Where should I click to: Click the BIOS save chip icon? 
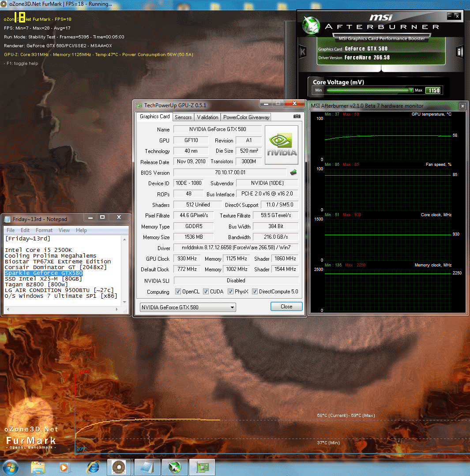click(x=293, y=172)
